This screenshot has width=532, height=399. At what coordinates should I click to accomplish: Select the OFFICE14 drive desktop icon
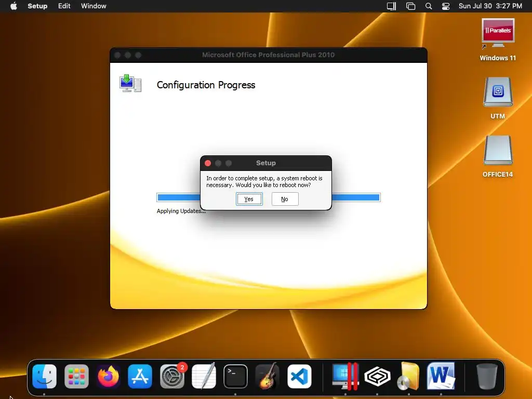(498, 156)
